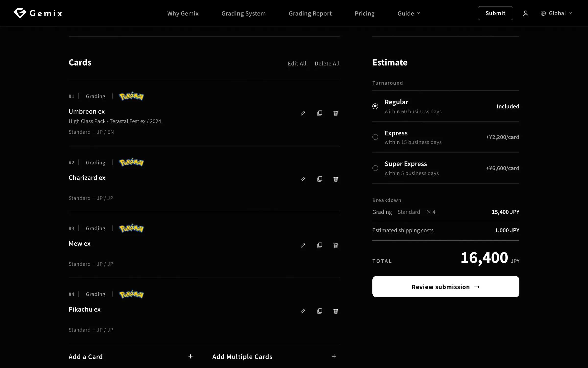Click 'Estimated shipping costs' label
The width and height of the screenshot is (588, 368).
(403, 230)
